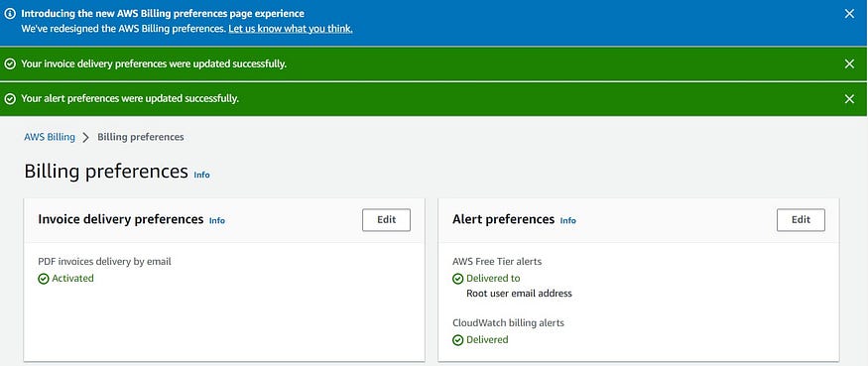This screenshot has height=366, width=868.
Task: Edit the Alert preferences
Action: [801, 220]
